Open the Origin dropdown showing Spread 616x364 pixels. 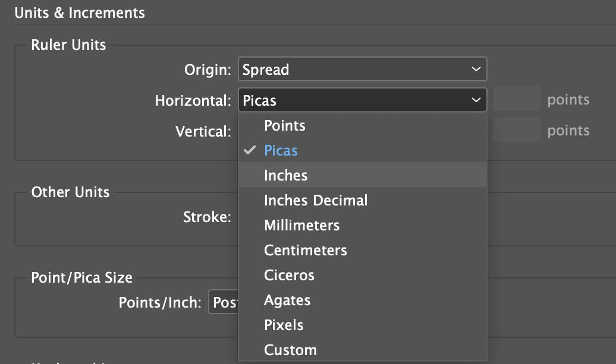(x=362, y=69)
